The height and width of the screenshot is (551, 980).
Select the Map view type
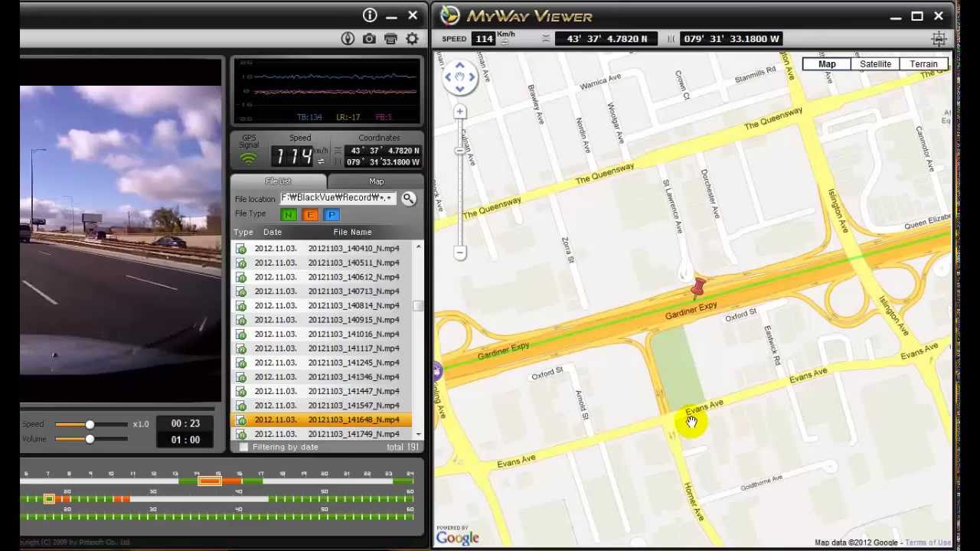point(827,64)
